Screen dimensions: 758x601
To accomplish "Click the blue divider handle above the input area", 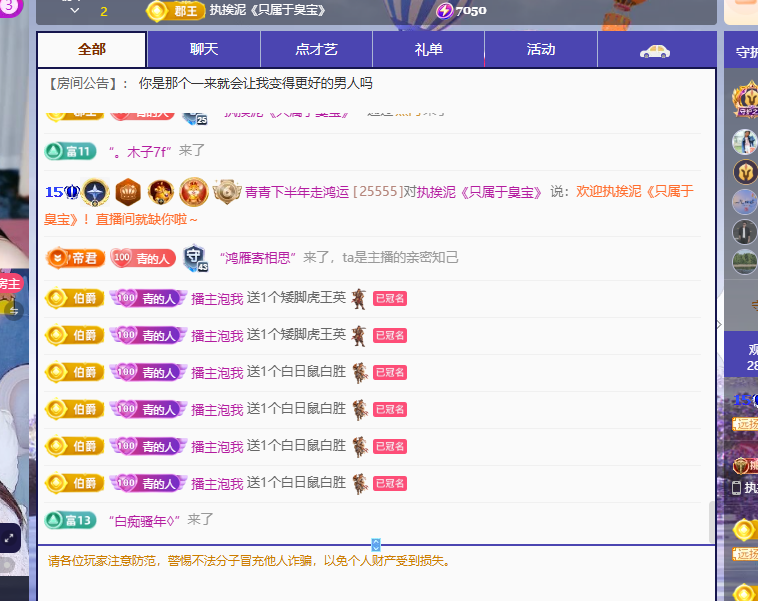I will 376,545.
